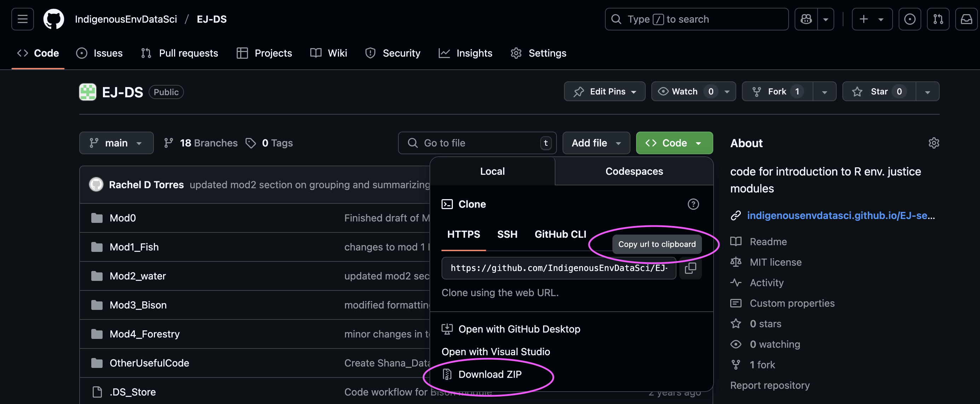Switch to the Issues tab
This screenshot has height=404, width=980.
[99, 53]
